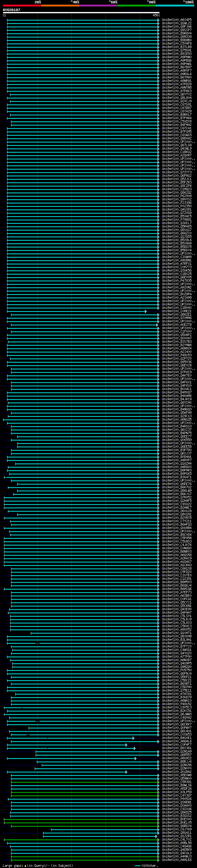Select the UniRef100_B9DHB0 entry

click(177, 40)
